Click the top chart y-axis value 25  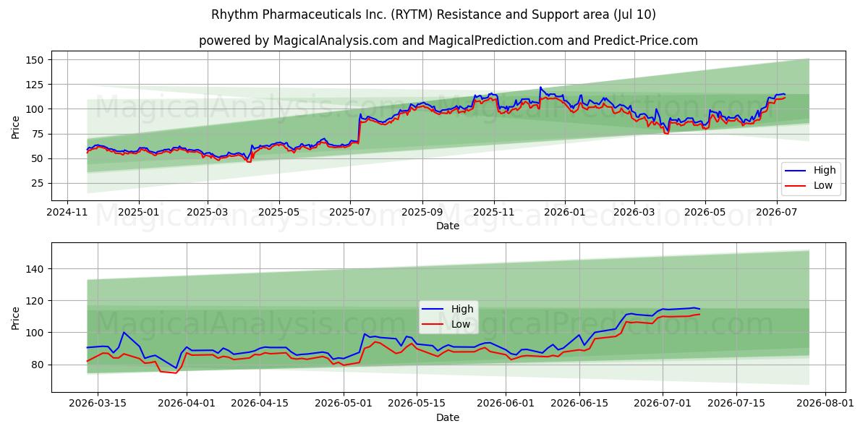pyautogui.click(x=39, y=183)
